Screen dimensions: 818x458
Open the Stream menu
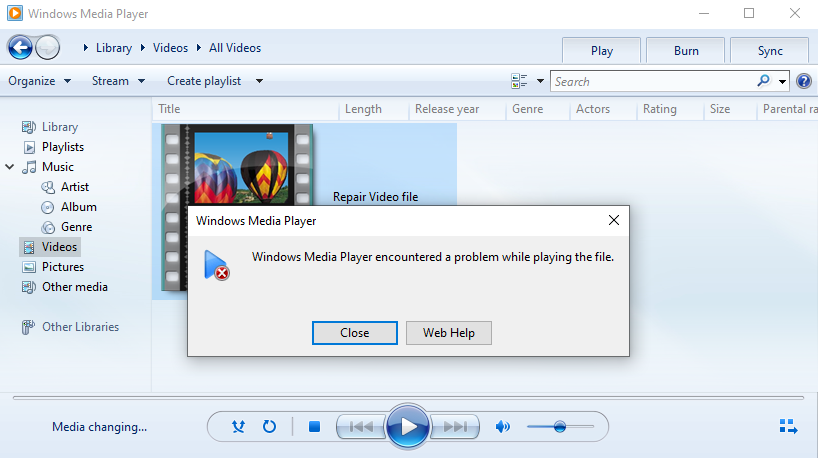coord(118,81)
